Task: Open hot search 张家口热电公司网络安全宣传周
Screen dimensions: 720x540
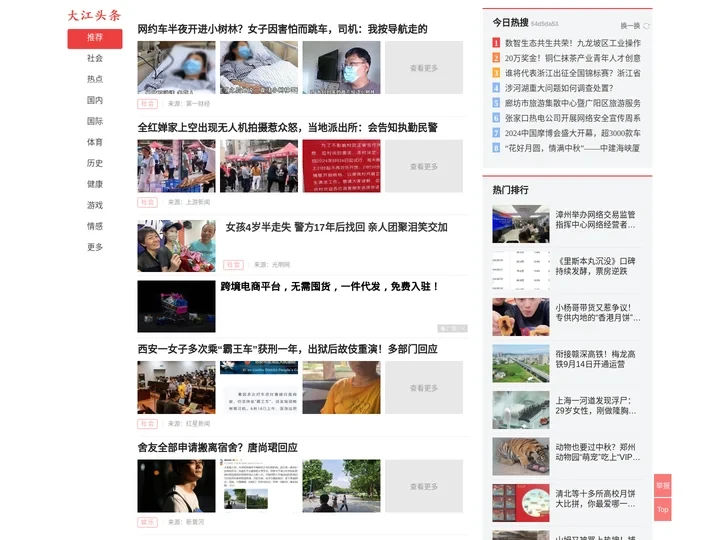Action: [x=573, y=118]
